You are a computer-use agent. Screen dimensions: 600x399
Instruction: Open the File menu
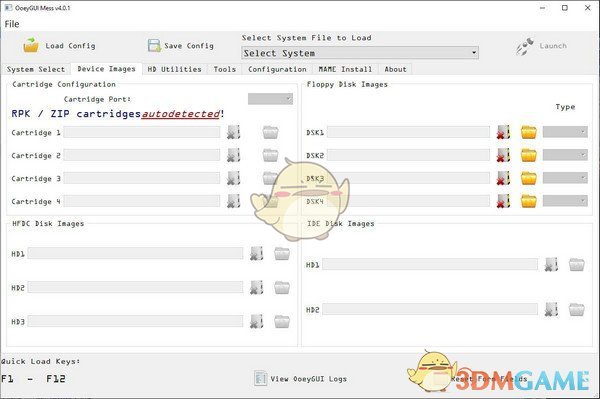(12, 24)
